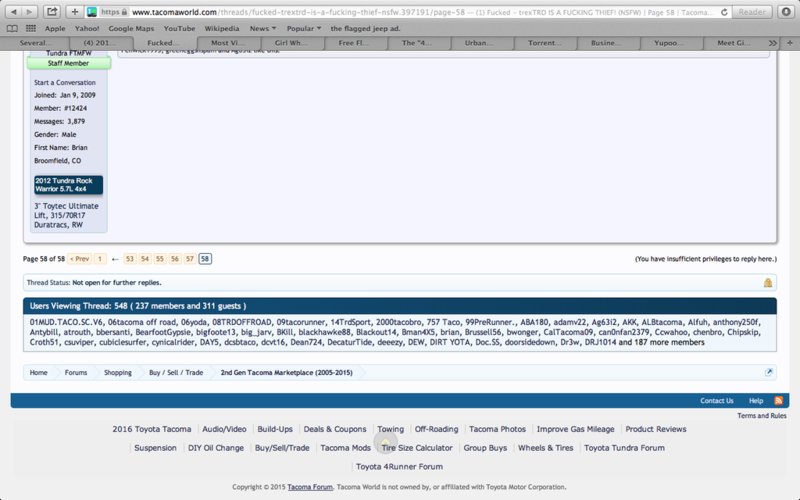Viewport: 800px width, 500px height.
Task: Switch to the Meet Gi... tab
Action: pyautogui.click(x=733, y=43)
